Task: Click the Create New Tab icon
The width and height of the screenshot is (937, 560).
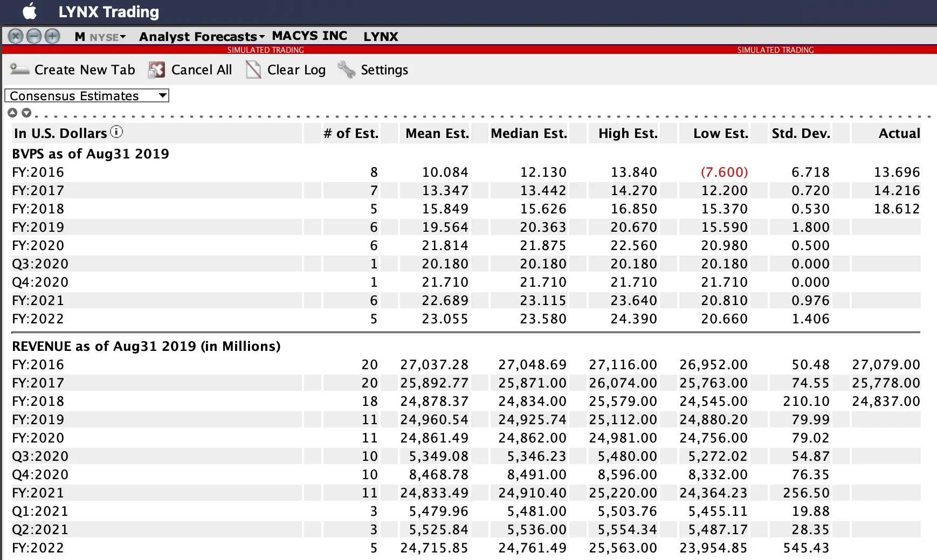Action: pyautogui.click(x=19, y=70)
